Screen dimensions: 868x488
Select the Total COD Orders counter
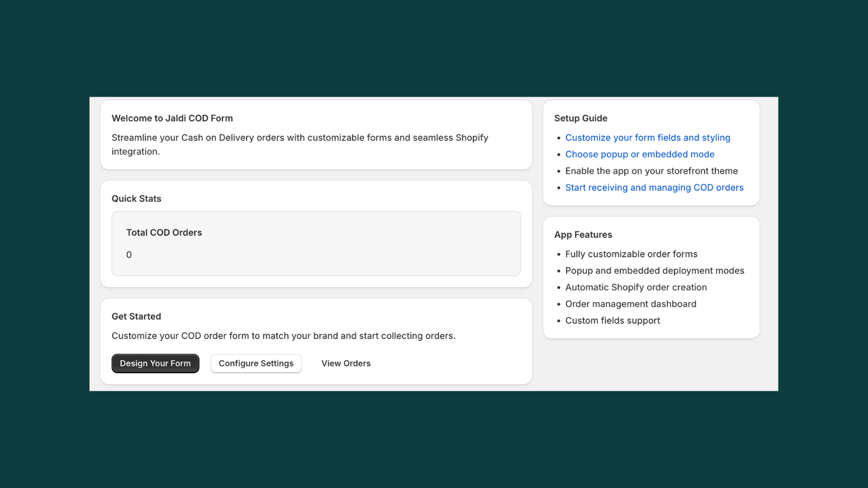tap(163, 232)
